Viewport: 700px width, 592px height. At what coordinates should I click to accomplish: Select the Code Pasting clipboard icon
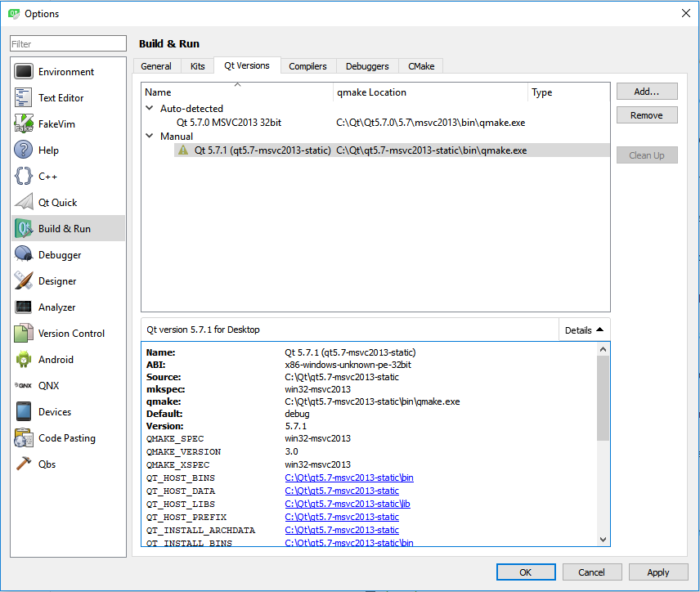point(23,437)
